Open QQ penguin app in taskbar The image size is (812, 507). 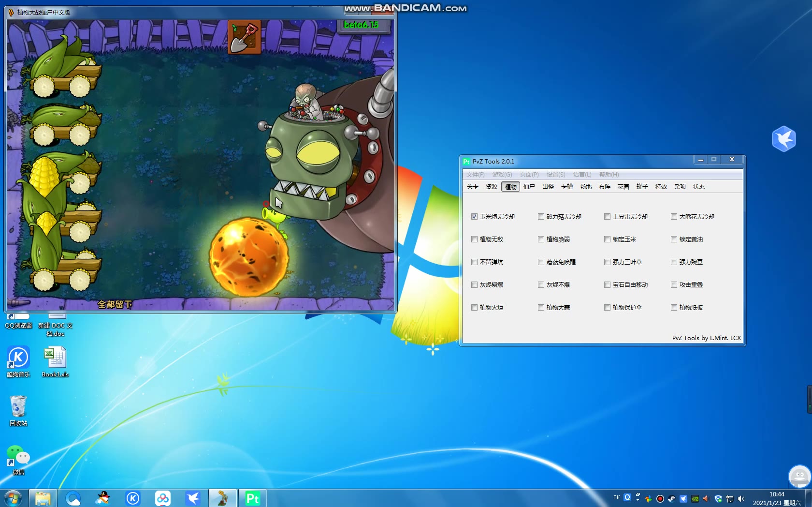click(103, 498)
